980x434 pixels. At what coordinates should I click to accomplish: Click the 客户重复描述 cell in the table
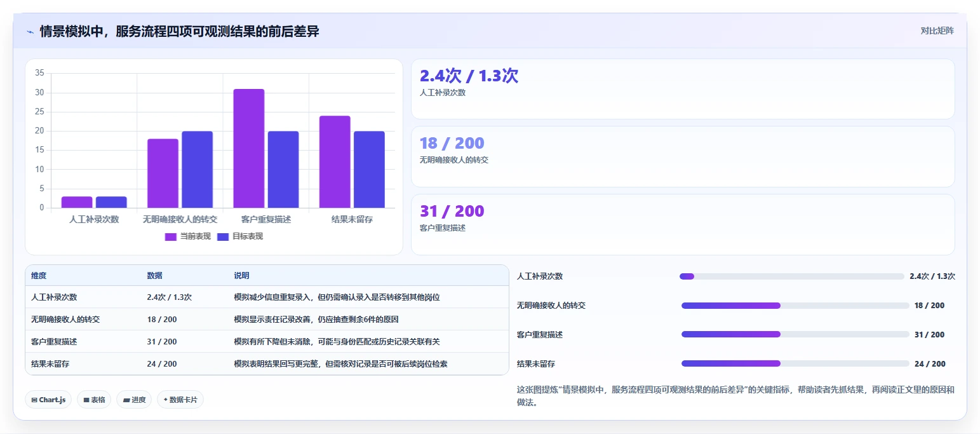pyautogui.click(x=54, y=342)
